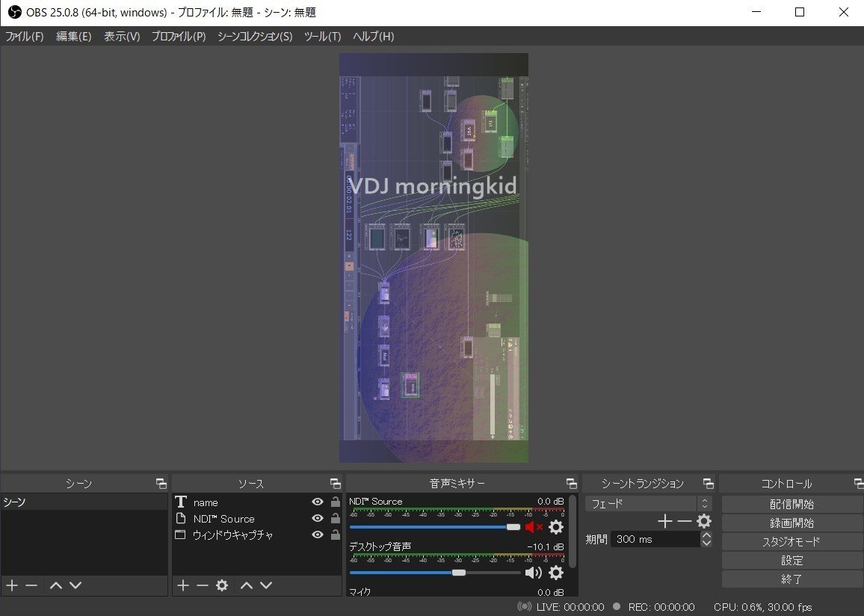The width and height of the screenshot is (864, 616).
Task: Select the シーン item in scenes list
Action: tap(84, 502)
